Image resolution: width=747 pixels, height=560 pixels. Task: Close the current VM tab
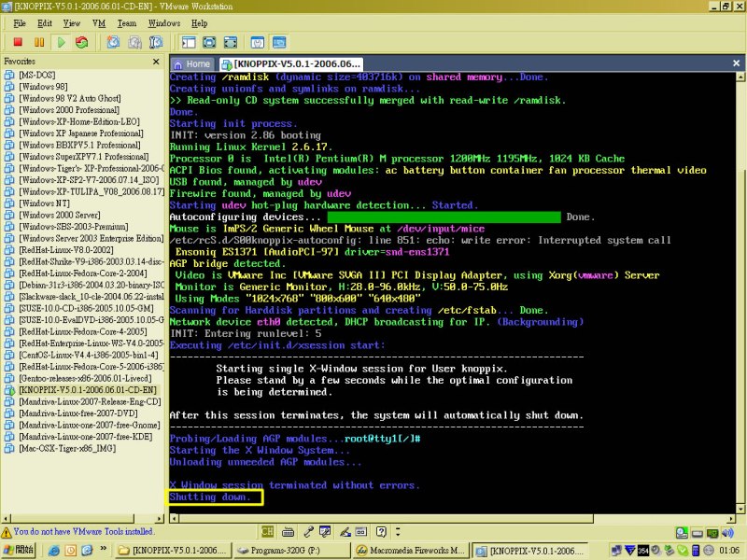click(x=736, y=63)
